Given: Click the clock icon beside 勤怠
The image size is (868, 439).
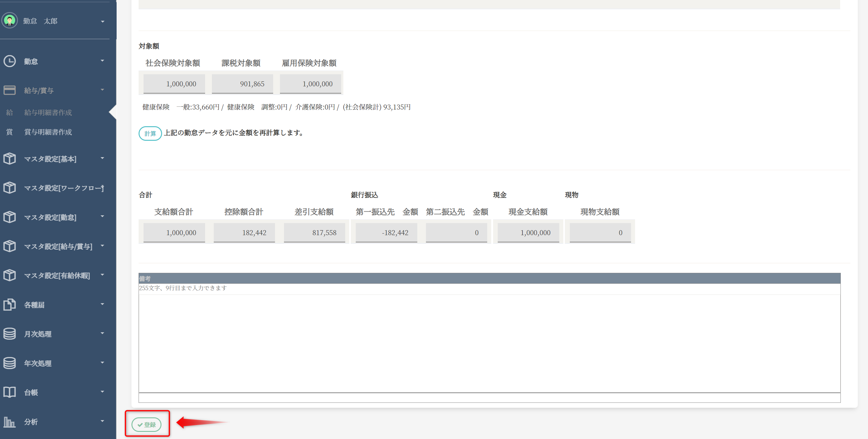Looking at the screenshot, I should pyautogui.click(x=9, y=61).
